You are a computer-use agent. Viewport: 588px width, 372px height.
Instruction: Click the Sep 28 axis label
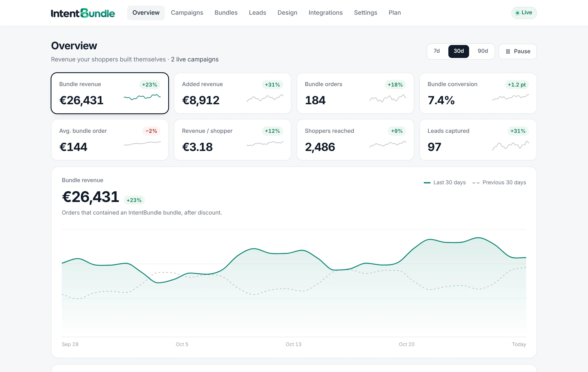pyautogui.click(x=70, y=344)
